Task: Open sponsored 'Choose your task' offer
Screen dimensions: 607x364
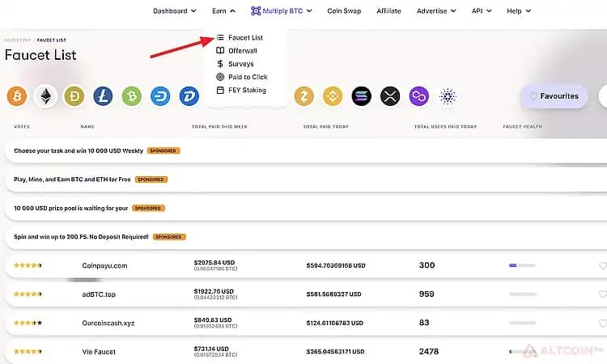Action: coord(79,151)
